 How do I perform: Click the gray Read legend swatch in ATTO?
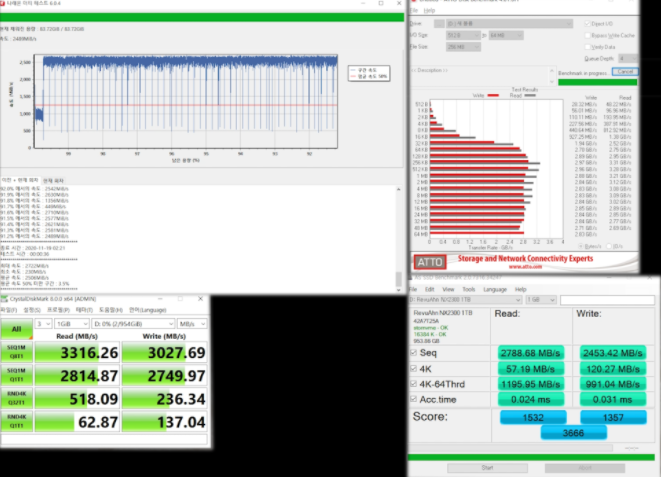pyautogui.click(x=529, y=96)
